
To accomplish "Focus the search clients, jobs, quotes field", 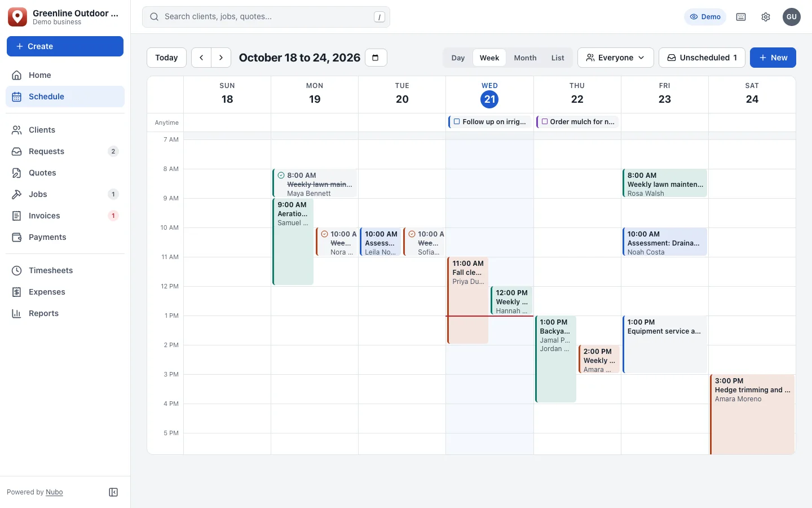I will click(x=266, y=17).
